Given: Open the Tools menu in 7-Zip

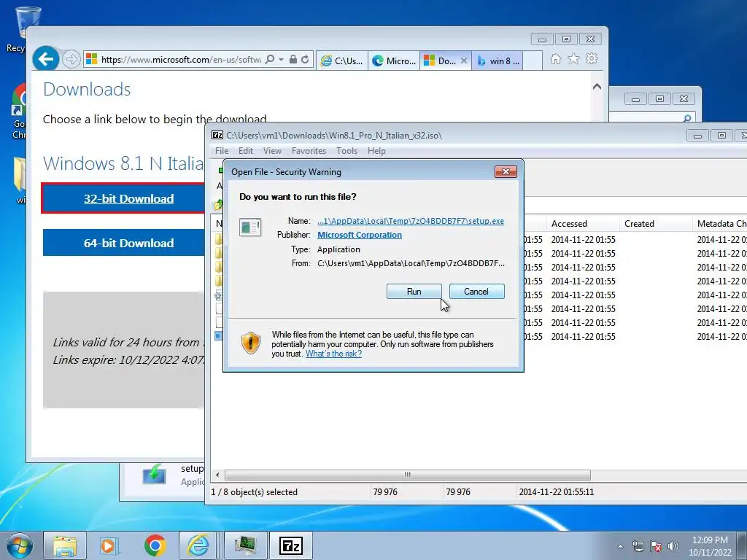Looking at the screenshot, I should 347,151.
